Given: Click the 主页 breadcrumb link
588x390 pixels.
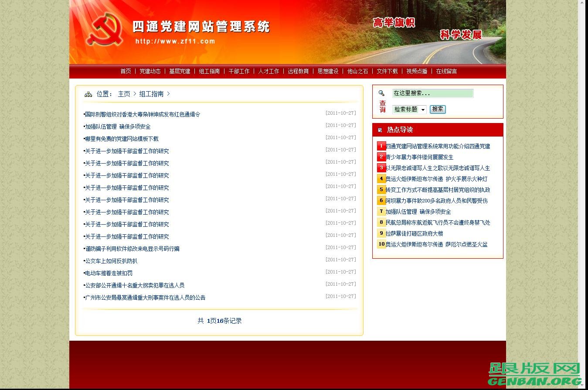Looking at the screenshot, I should pos(124,94).
